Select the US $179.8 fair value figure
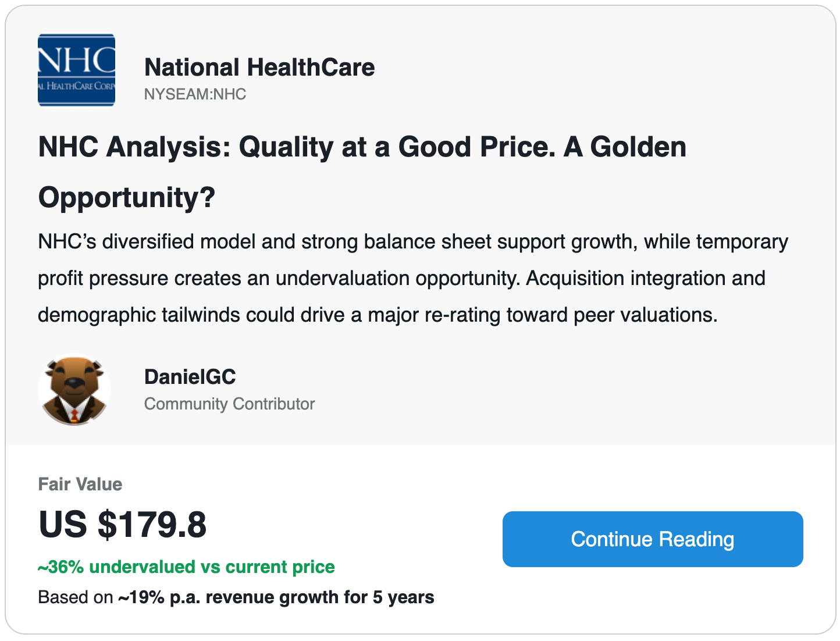 coord(122,525)
